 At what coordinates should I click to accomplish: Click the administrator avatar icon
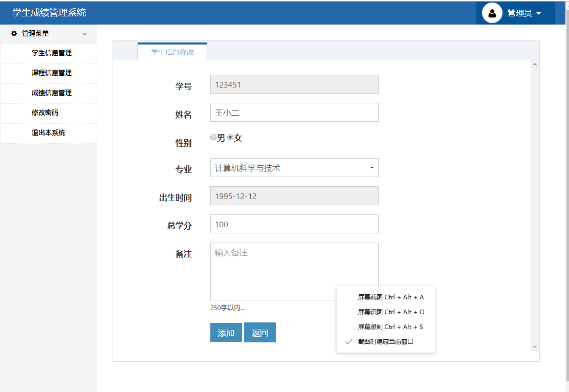tap(492, 13)
